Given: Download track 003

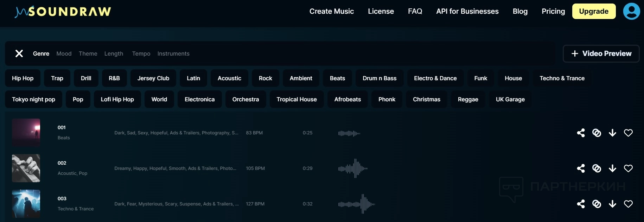Looking at the screenshot, I should 612,204.
